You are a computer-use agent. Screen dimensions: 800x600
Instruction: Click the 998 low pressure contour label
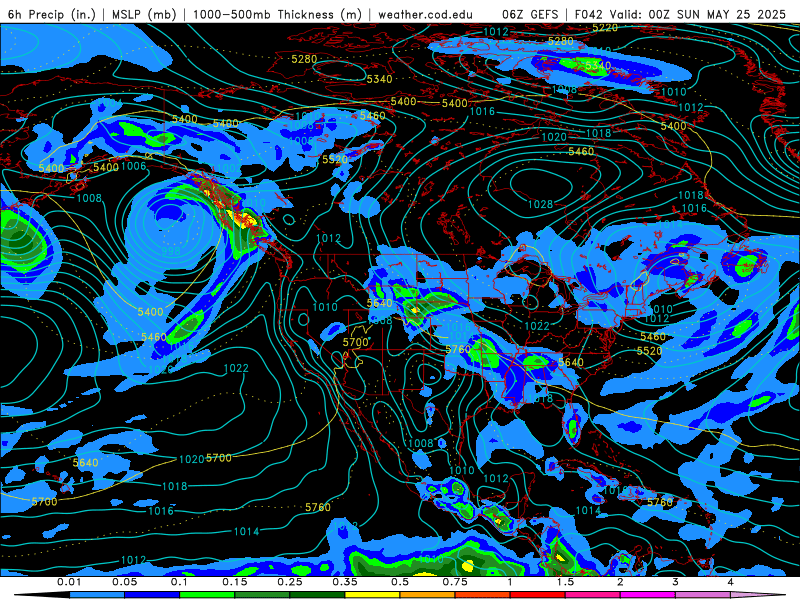[x=171, y=251]
